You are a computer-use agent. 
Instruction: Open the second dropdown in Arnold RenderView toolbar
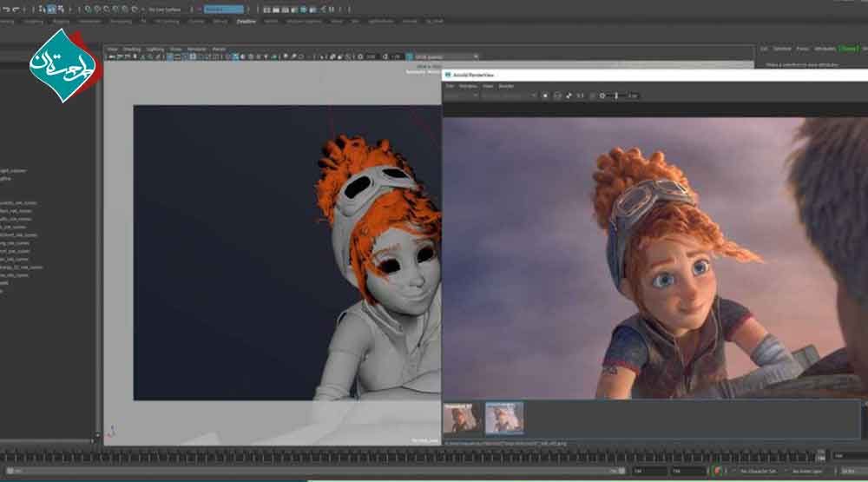click(x=509, y=96)
